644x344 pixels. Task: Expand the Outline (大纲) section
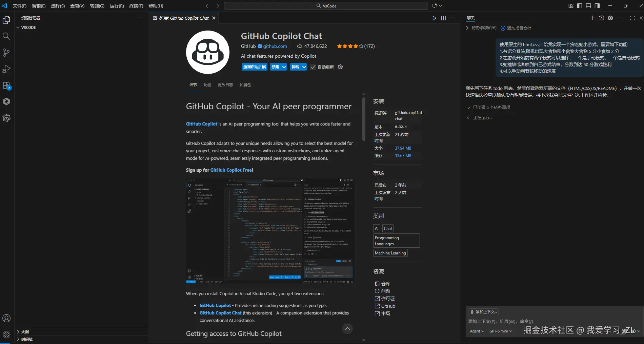coord(81,332)
